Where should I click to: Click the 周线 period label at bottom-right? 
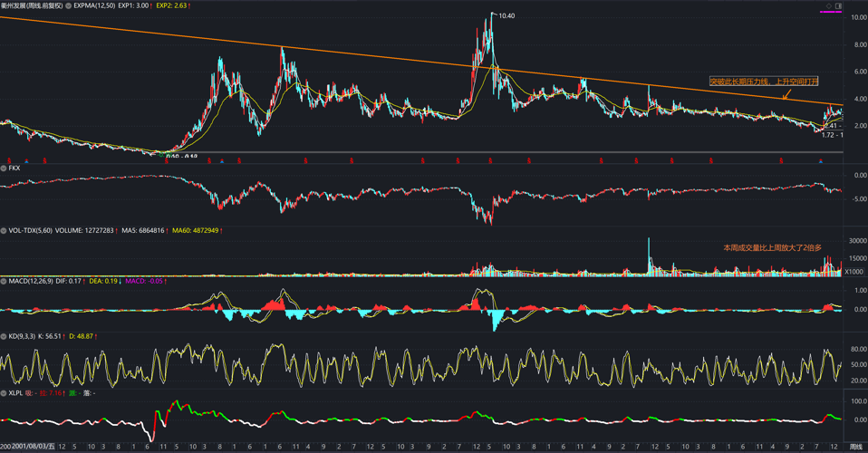tap(855, 447)
